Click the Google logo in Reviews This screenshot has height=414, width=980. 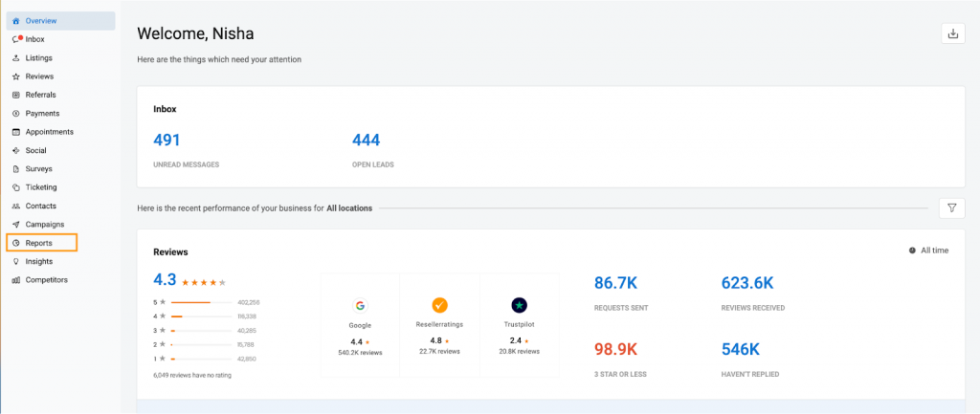pyautogui.click(x=360, y=305)
